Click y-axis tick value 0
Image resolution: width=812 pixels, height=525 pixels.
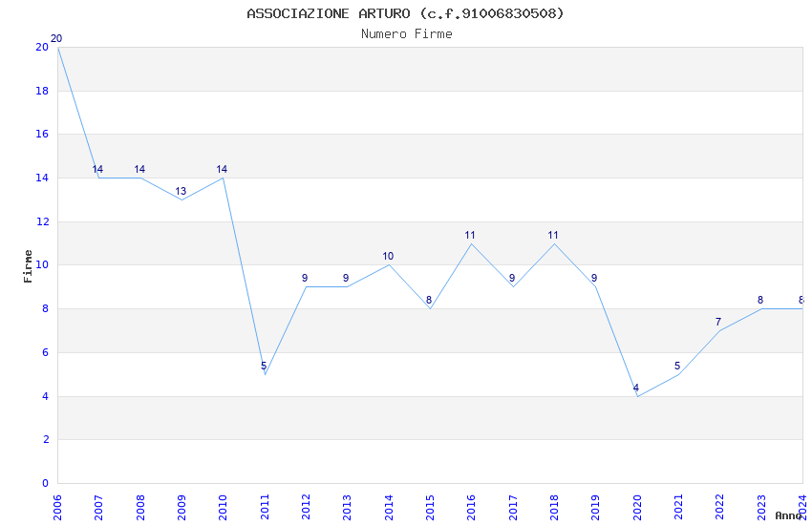click(46, 484)
